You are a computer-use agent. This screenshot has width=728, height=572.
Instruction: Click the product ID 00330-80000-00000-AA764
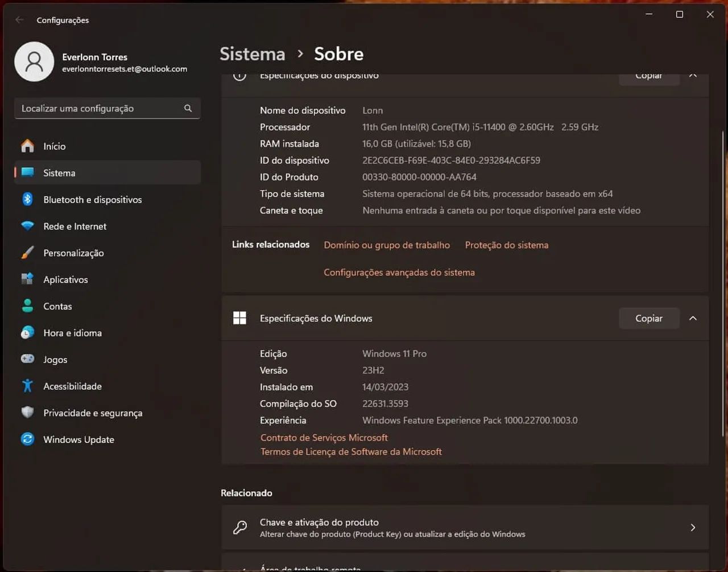(419, 177)
